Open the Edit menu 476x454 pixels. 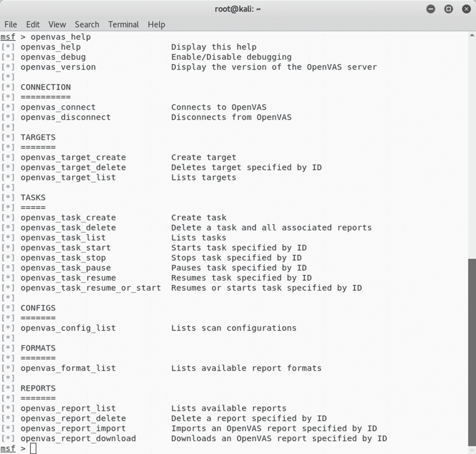coord(33,24)
